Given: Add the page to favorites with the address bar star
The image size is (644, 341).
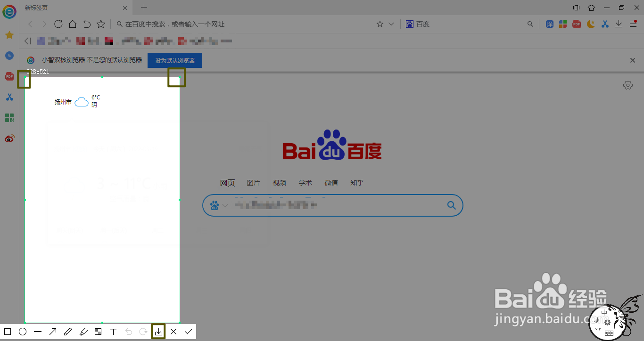Looking at the screenshot, I should point(380,24).
